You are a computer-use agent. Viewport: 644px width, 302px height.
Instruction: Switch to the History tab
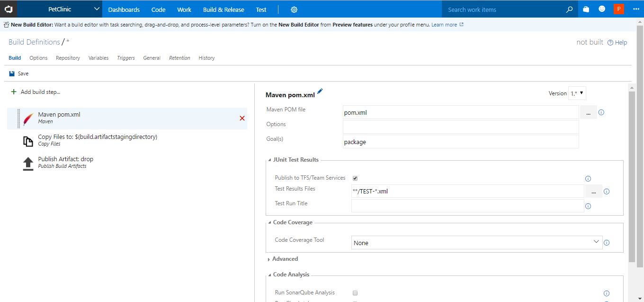tap(206, 58)
